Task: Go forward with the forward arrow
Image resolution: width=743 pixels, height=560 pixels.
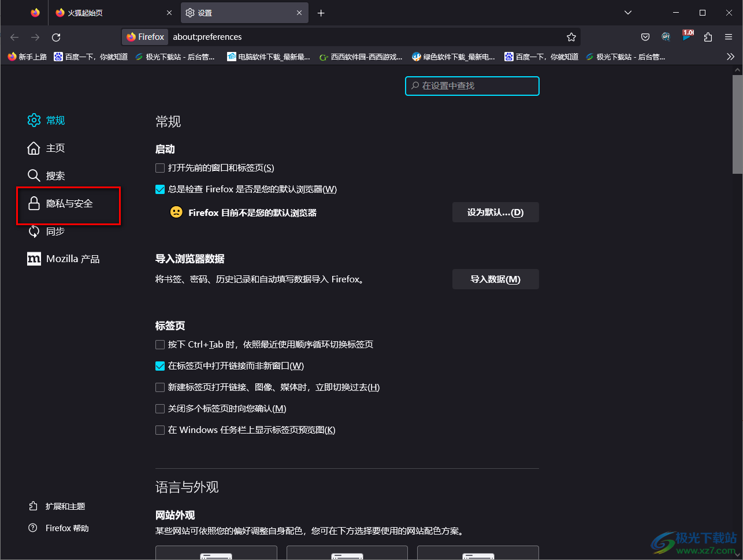Action: coord(35,37)
